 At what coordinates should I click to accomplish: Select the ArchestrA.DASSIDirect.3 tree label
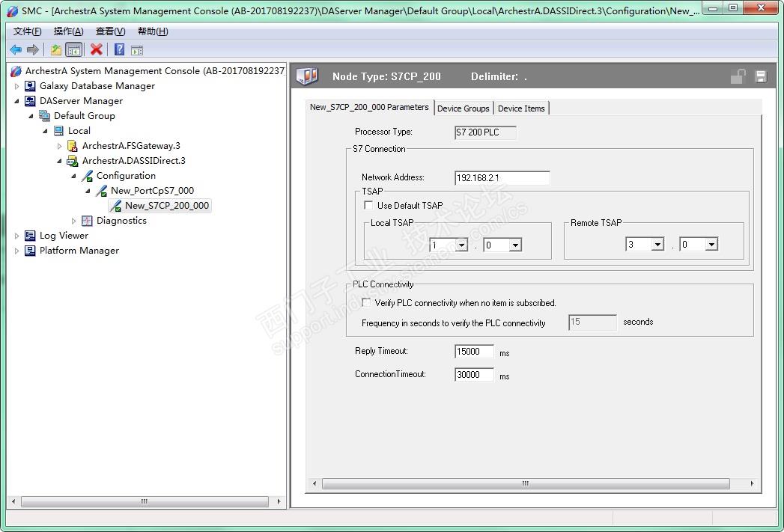(133, 161)
